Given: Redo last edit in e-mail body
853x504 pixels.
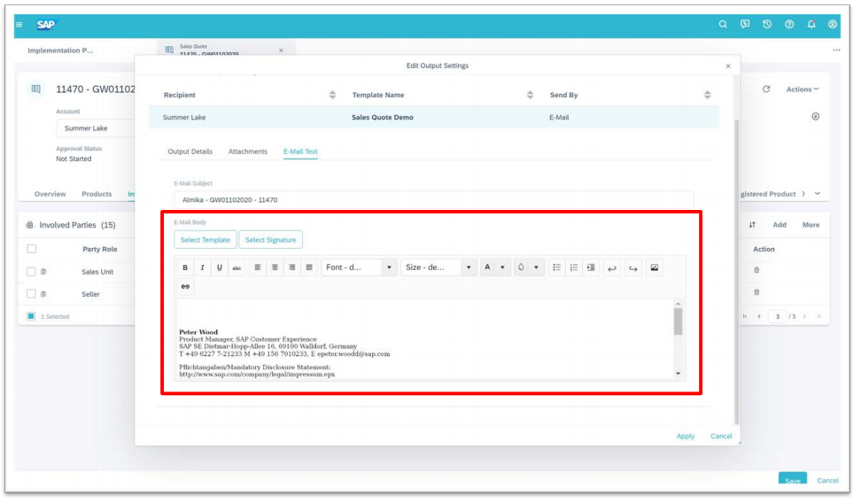Looking at the screenshot, I should [633, 268].
